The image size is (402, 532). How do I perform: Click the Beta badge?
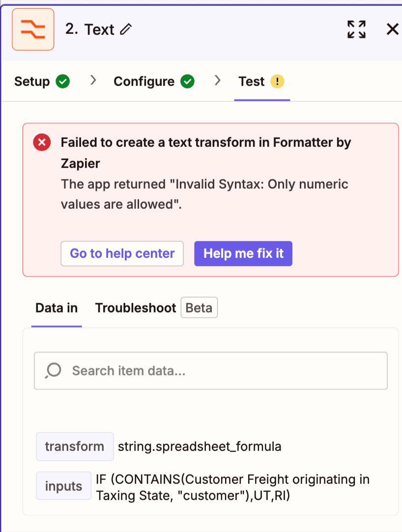199,308
